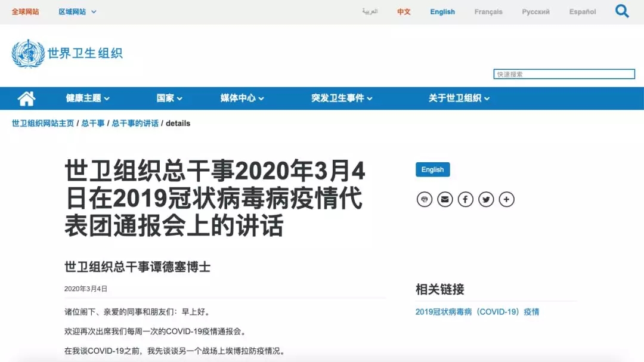
Task: Open 世卫组织网站主页 breadcrumb link
Action: click(43, 123)
